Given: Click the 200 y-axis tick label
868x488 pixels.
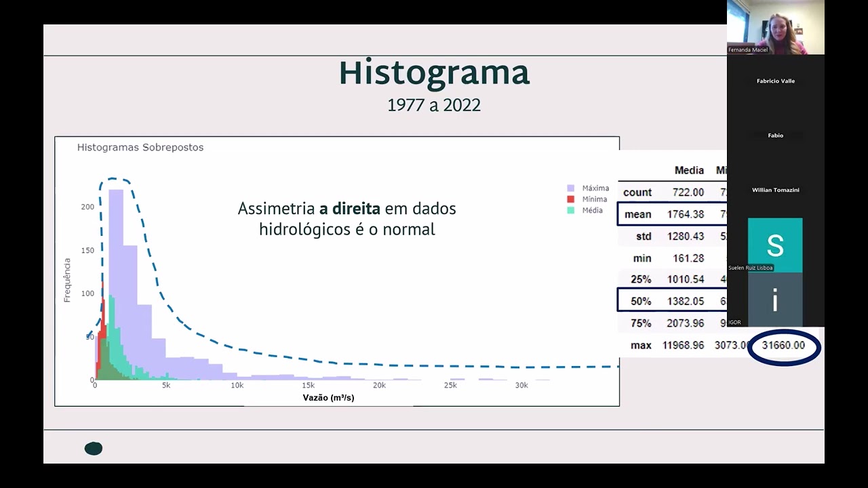Looking at the screenshot, I should (87, 207).
